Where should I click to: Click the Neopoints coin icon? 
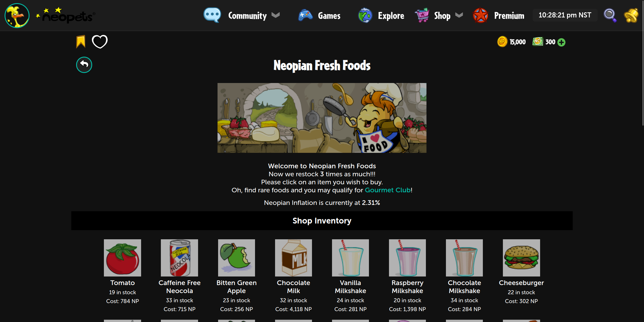(x=502, y=42)
